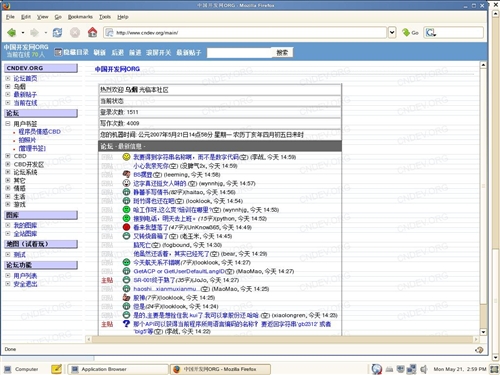Click the red face post icon
The height and width of the screenshot is (375, 500).
coord(126,227)
